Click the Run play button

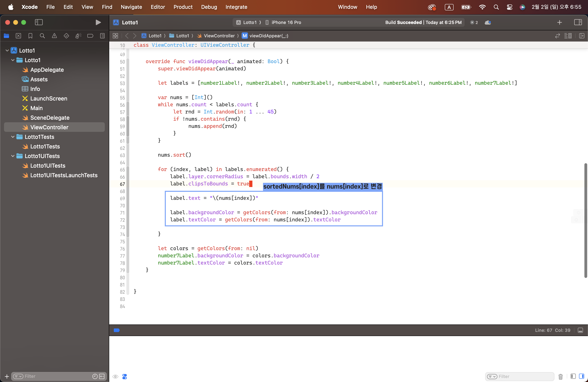pyautogui.click(x=98, y=22)
